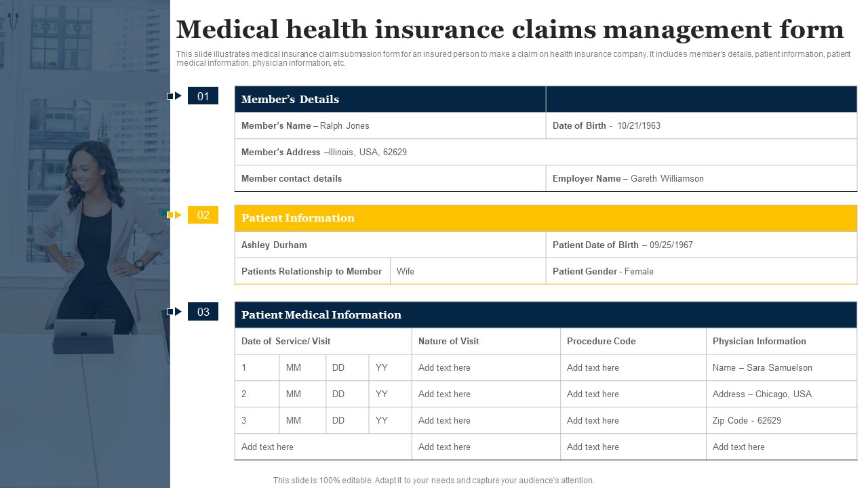The image size is (868, 488).
Task: Click the Wife relationship value
Action: [x=468, y=271]
